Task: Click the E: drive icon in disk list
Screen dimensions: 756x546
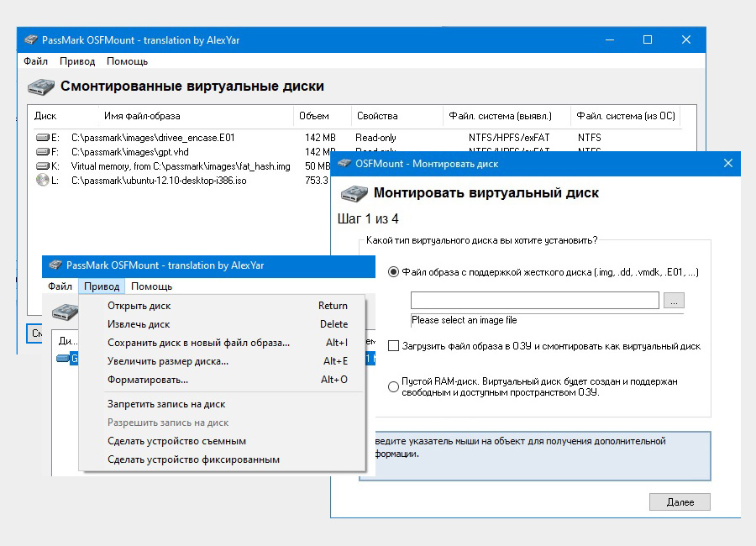Action: (x=43, y=138)
